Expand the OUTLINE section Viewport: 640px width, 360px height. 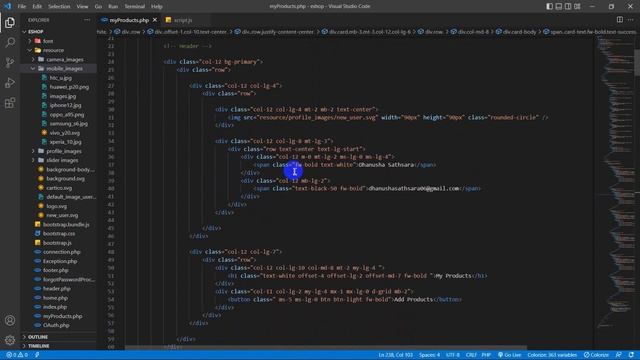pyautogui.click(x=38, y=337)
